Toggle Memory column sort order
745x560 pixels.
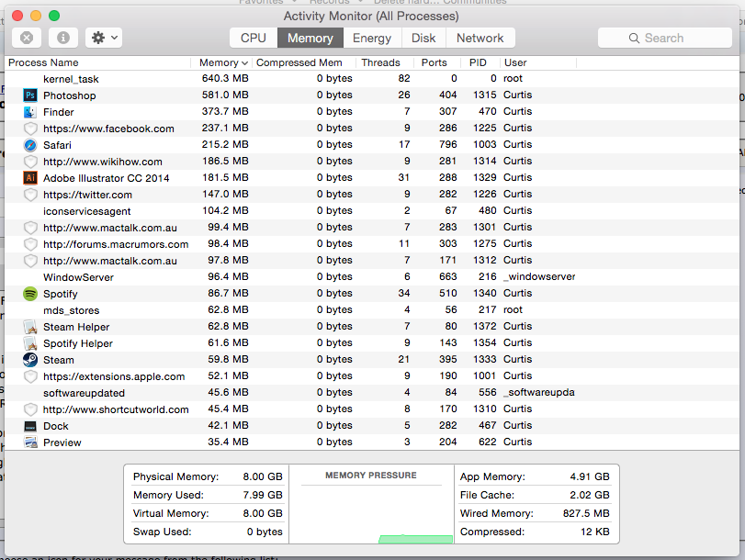click(x=221, y=62)
